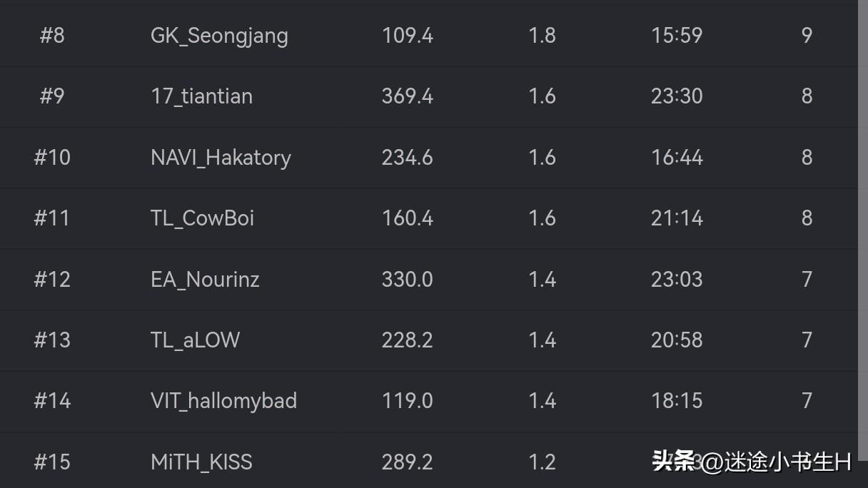The image size is (868, 488).
Task: Click damage value 234.6
Action: pyautogui.click(x=407, y=157)
